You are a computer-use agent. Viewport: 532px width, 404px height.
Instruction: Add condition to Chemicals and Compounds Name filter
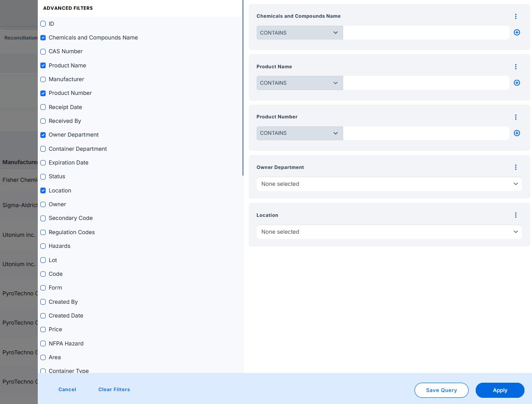click(x=517, y=32)
